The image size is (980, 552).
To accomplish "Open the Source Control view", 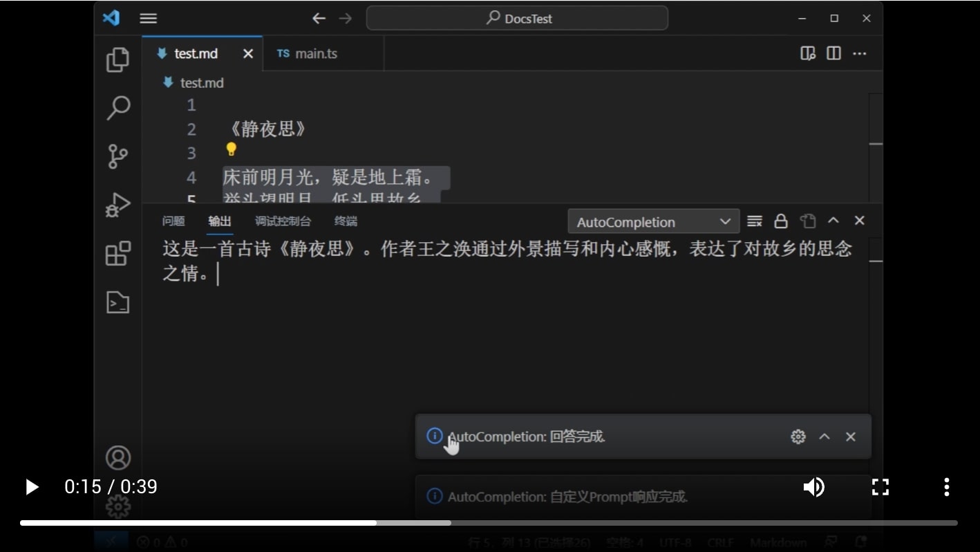I will point(117,156).
